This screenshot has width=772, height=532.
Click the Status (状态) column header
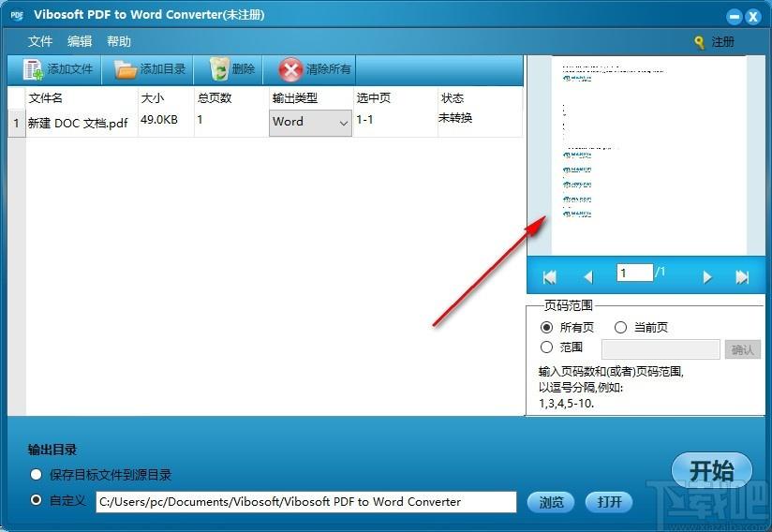click(480, 98)
